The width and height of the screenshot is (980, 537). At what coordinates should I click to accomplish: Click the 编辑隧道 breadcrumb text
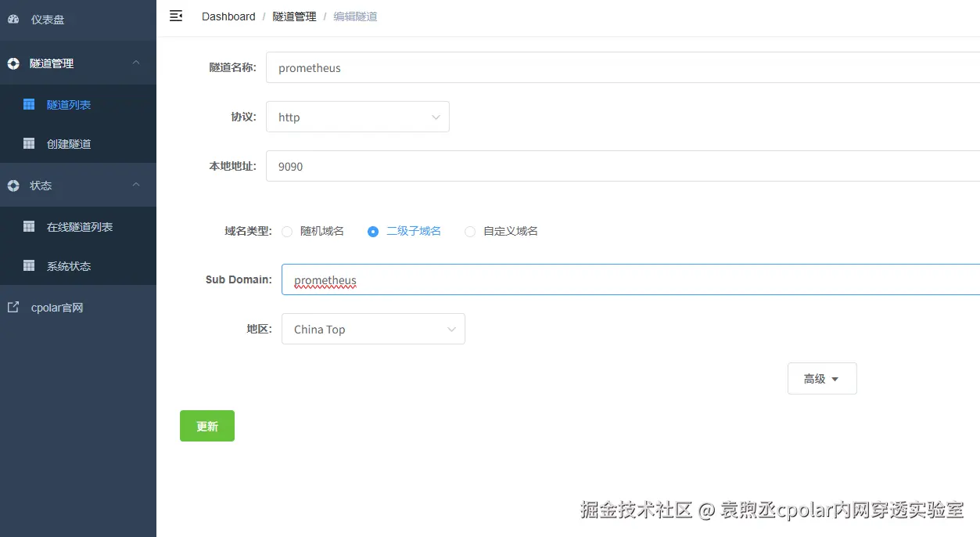tap(355, 16)
